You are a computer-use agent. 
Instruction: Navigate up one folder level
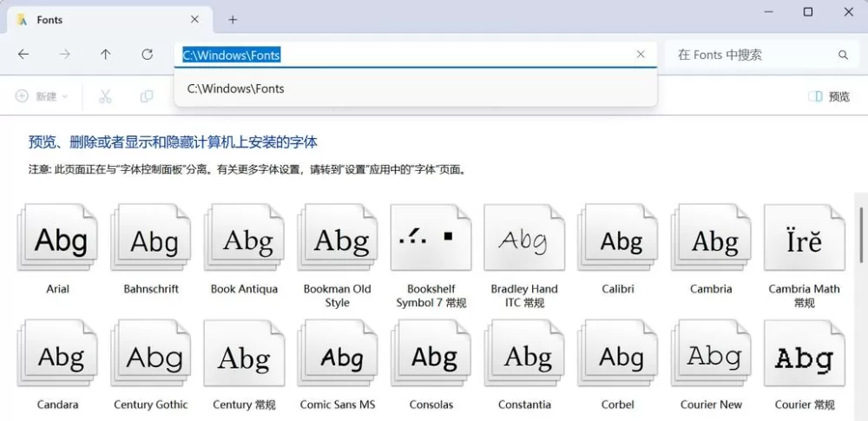pos(106,55)
